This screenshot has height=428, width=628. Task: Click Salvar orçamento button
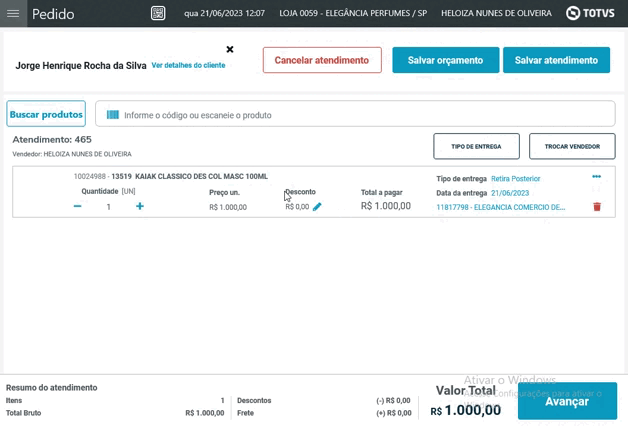point(445,60)
